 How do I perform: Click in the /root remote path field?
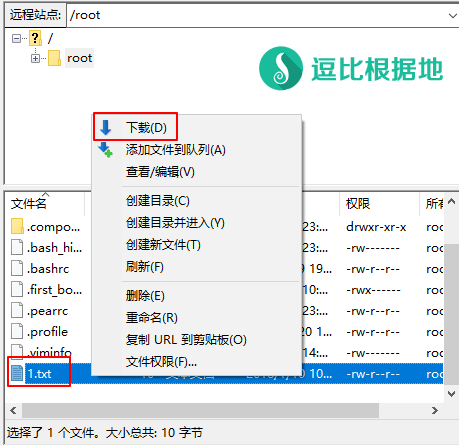257,15
